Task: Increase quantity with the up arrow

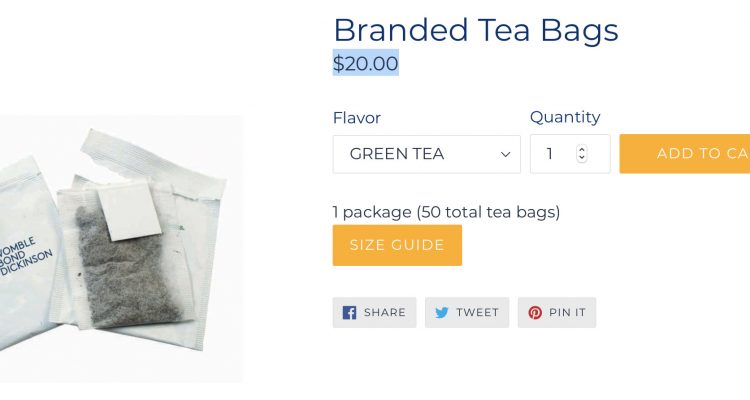Action: (582, 149)
